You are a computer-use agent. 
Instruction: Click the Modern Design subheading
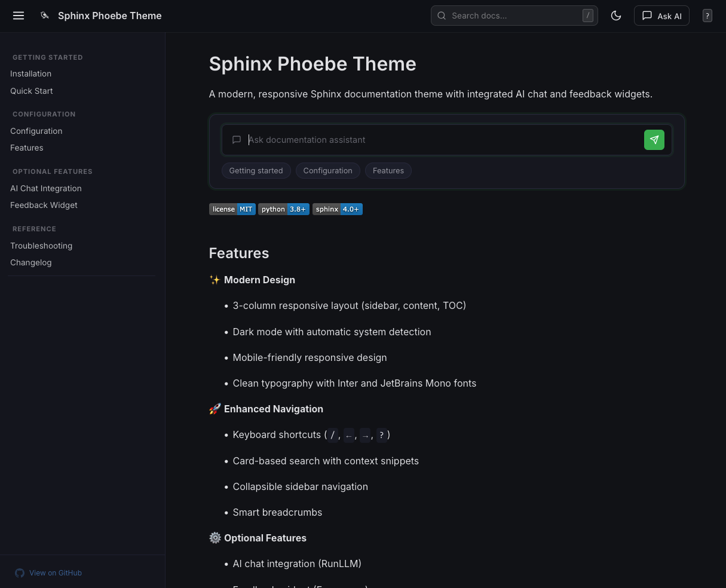pos(259,280)
